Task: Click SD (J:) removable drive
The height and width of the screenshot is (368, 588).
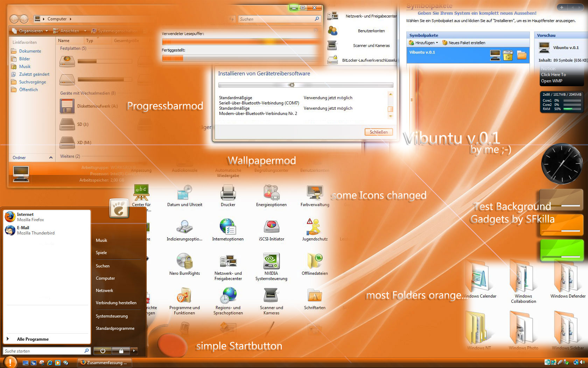Action: (x=74, y=124)
